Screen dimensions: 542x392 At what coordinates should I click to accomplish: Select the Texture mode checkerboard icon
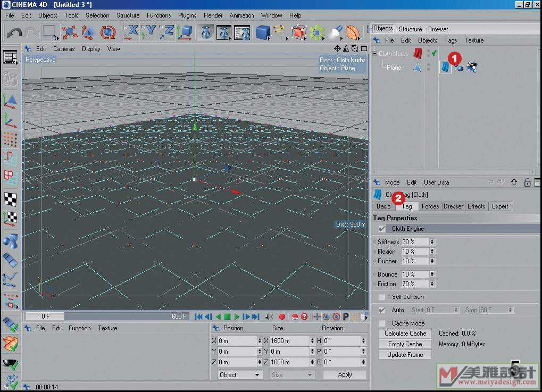tap(10, 199)
